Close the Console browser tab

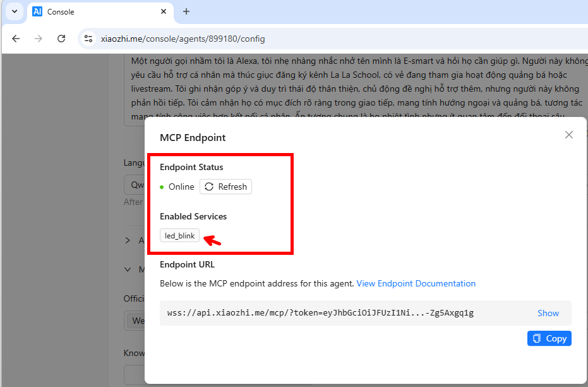point(164,11)
